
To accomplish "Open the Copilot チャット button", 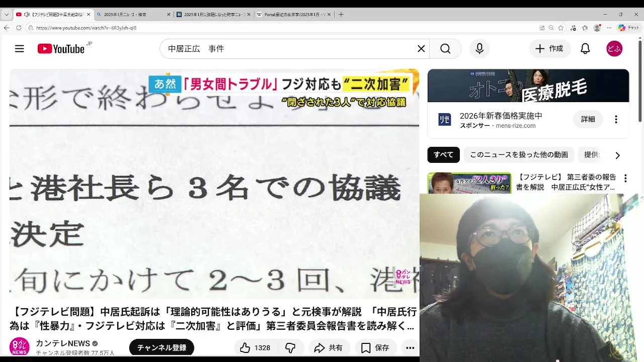I will coord(629,28).
